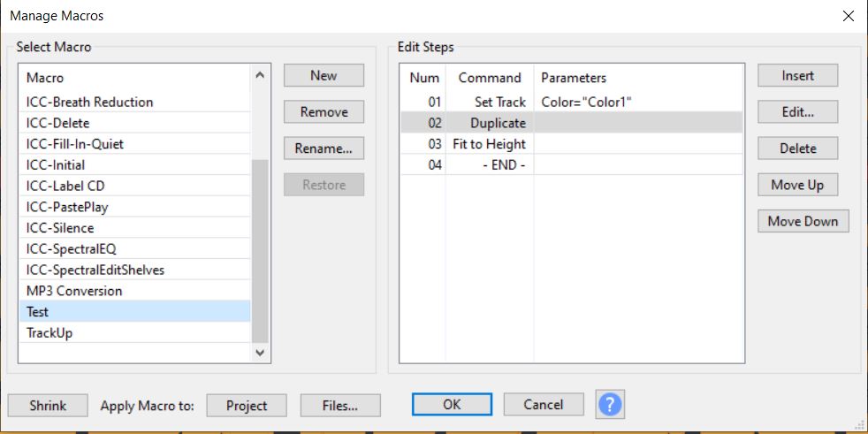Choose the ICC-SpectralEQ macro
This screenshot has width=868, height=434.
pos(72,248)
